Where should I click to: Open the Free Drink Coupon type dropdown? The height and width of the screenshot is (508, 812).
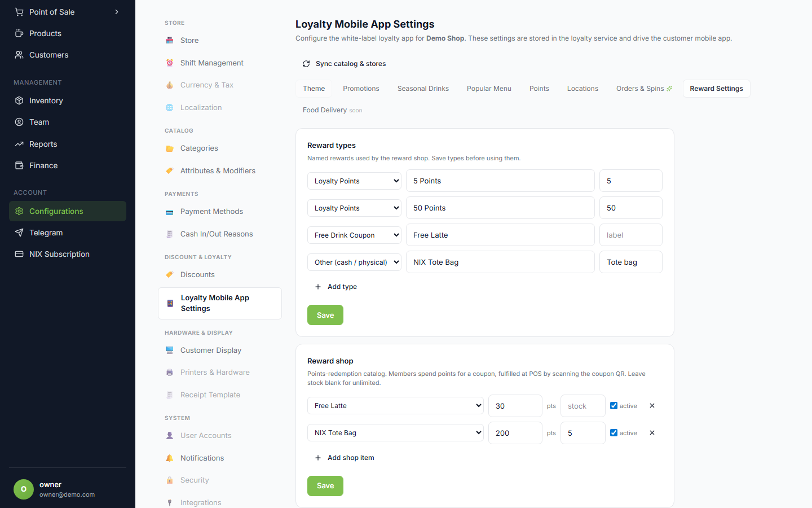click(x=354, y=235)
